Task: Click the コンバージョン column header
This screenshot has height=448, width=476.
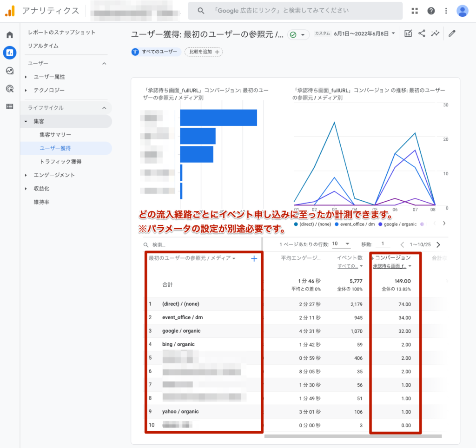Action: pyautogui.click(x=392, y=257)
